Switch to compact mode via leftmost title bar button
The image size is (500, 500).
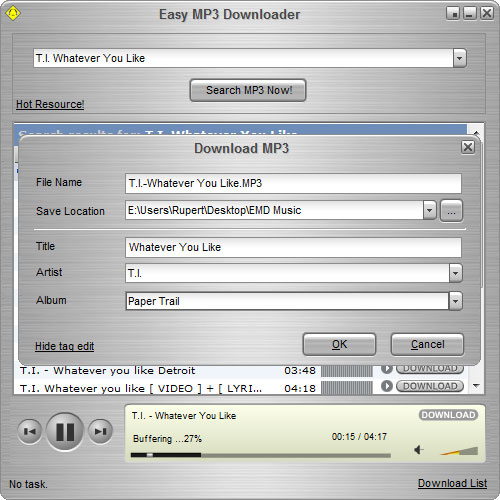click(453, 13)
